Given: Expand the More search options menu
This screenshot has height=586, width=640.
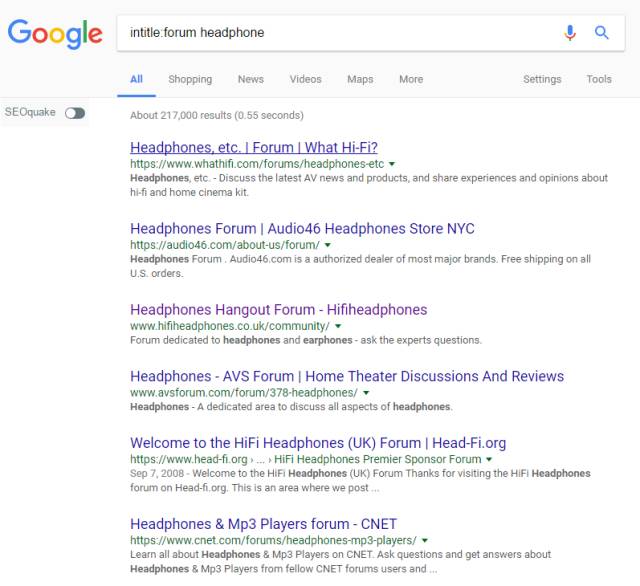Looking at the screenshot, I should pyautogui.click(x=411, y=79).
